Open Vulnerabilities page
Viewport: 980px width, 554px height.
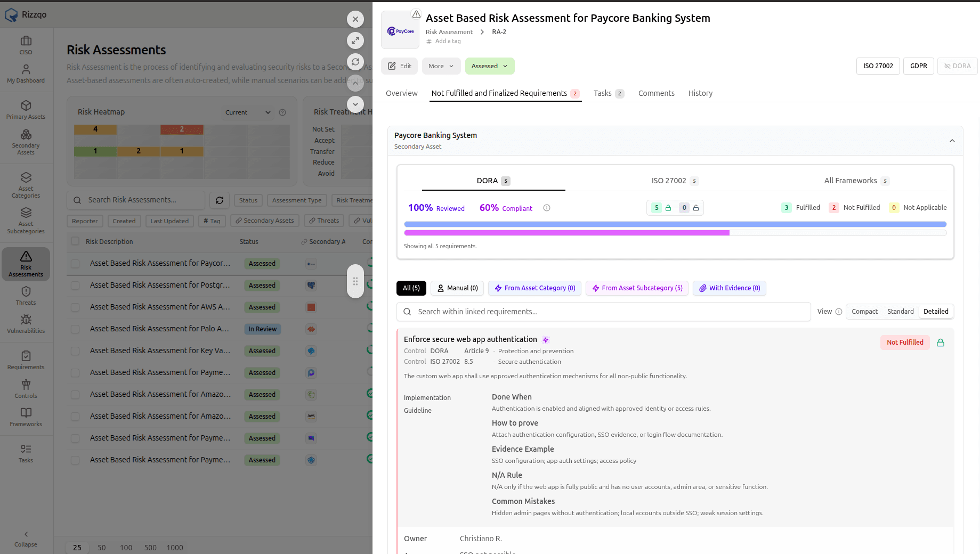click(x=26, y=324)
